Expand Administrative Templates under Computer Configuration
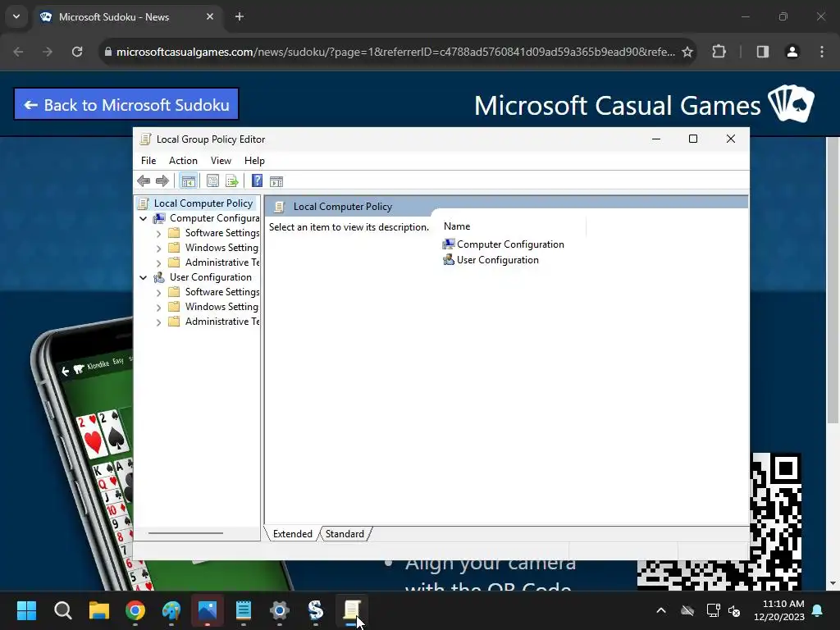 click(x=158, y=263)
